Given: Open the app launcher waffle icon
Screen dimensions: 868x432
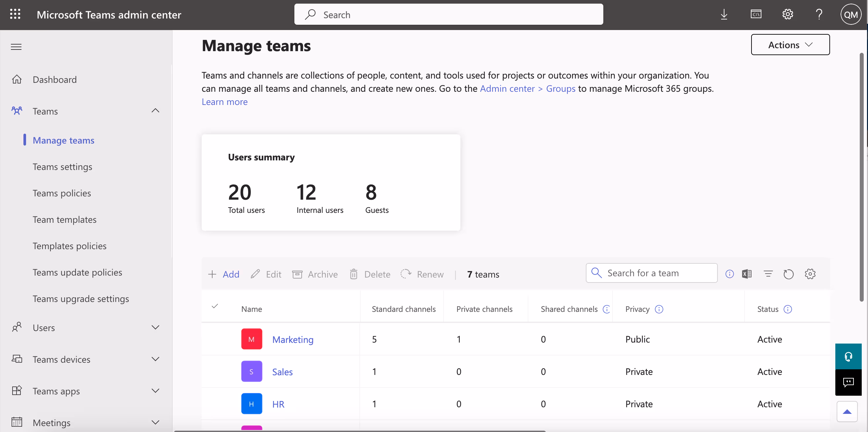Looking at the screenshot, I should (15, 15).
